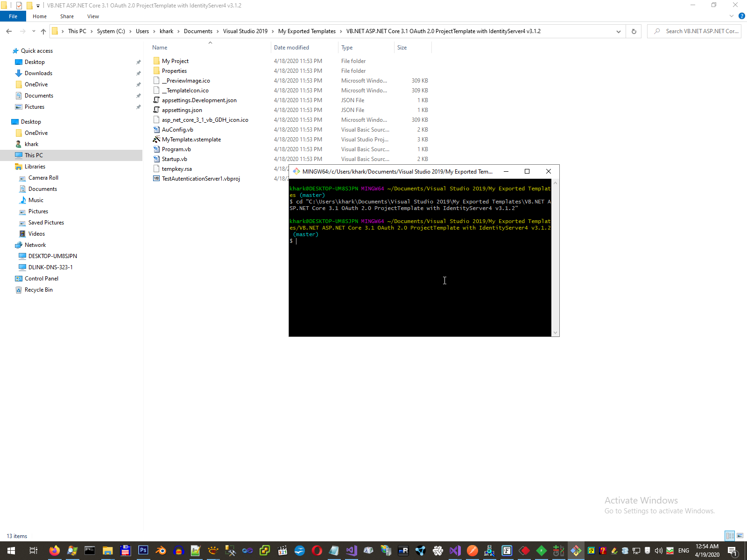747x560 pixels.
Task: Select Libraries in the navigation pane
Action: [x=35, y=167]
